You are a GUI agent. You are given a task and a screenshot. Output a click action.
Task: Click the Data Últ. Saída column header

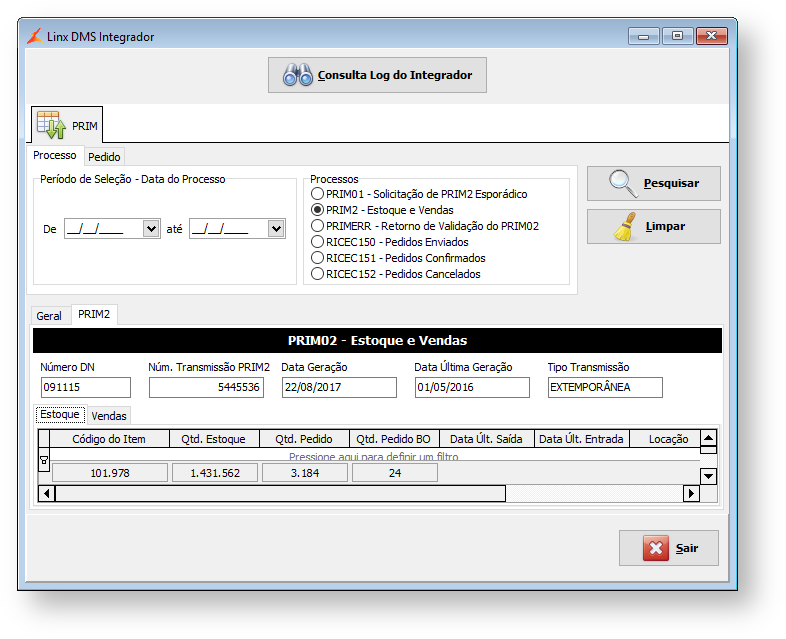point(487,439)
